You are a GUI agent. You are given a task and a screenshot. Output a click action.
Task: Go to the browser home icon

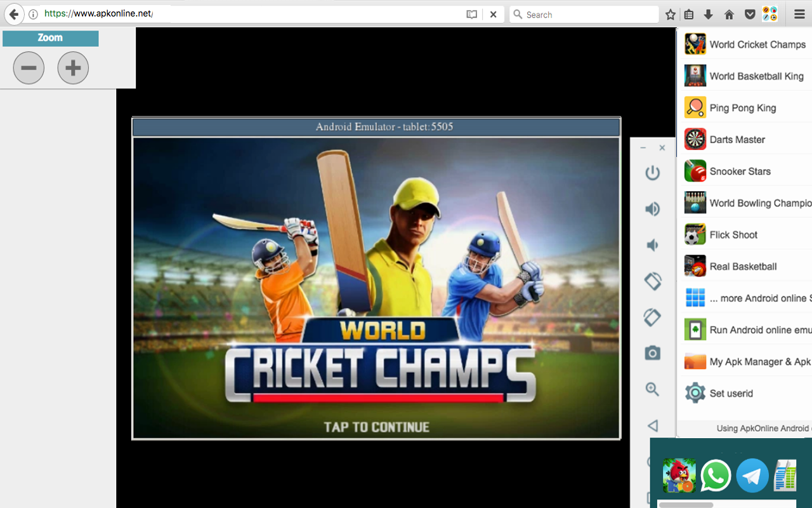coord(729,14)
